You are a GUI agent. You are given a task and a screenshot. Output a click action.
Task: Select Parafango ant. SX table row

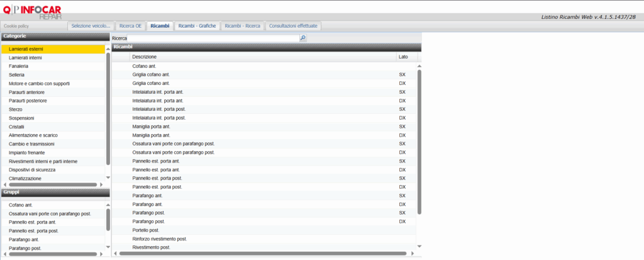click(x=265, y=195)
